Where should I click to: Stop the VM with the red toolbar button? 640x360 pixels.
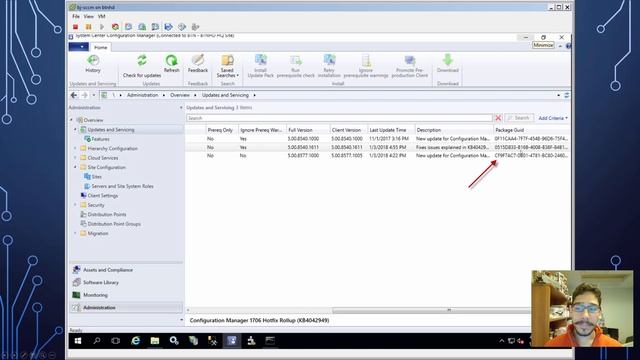[76, 27]
